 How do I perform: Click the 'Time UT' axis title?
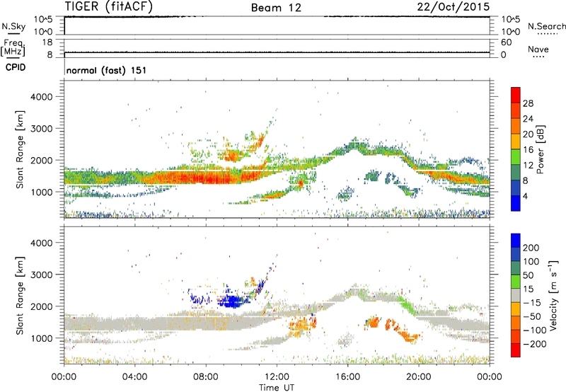(277, 388)
